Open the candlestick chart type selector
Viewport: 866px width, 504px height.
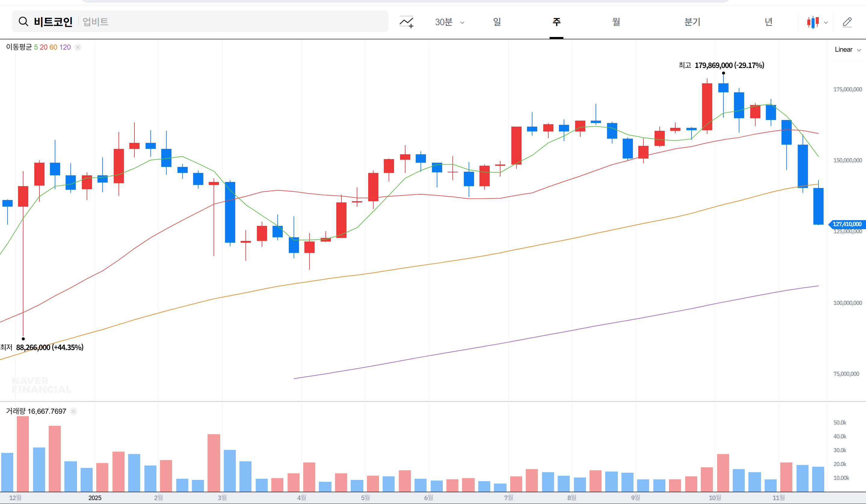click(813, 22)
